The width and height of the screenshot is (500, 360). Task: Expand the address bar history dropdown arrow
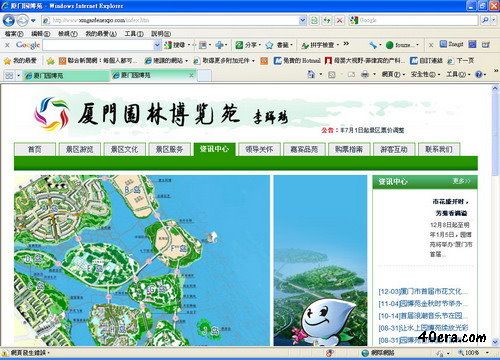point(303,20)
